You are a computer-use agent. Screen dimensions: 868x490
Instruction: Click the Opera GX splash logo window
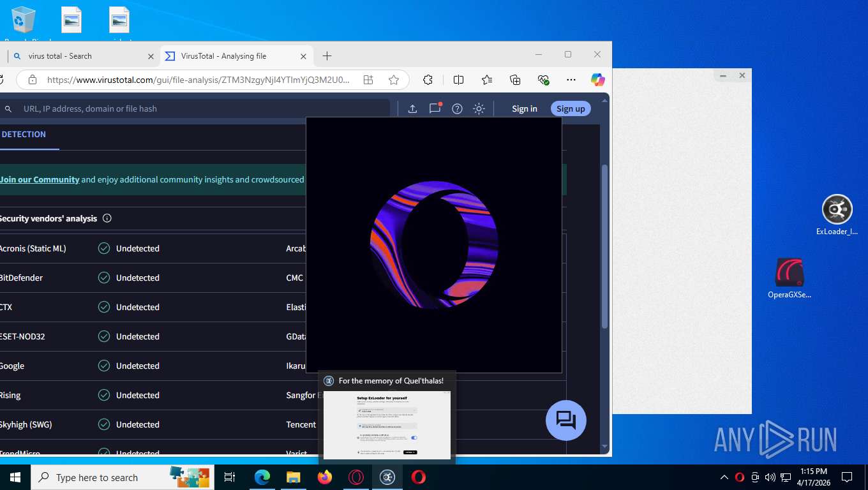[434, 245]
